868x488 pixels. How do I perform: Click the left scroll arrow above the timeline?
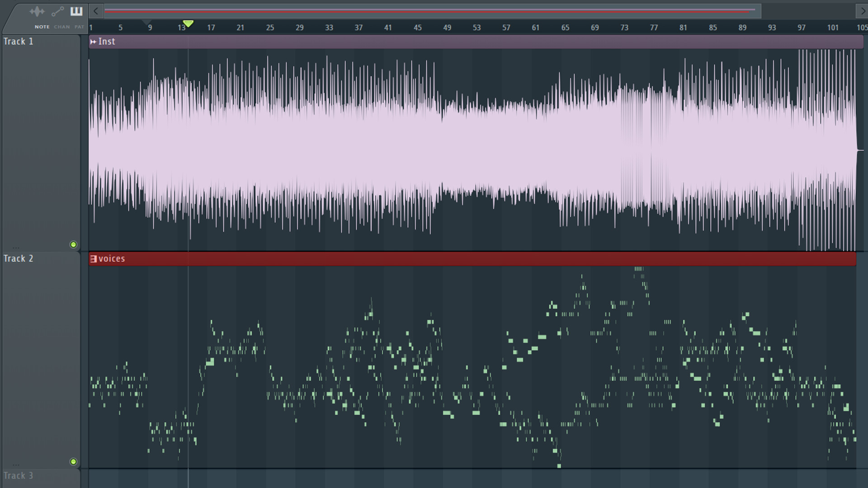(96, 11)
